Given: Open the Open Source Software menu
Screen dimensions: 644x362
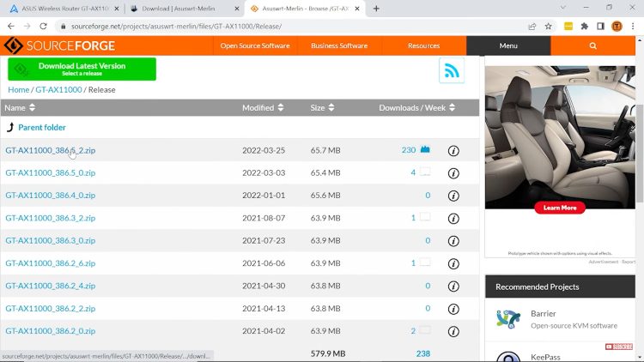Looking at the screenshot, I should tap(255, 45).
